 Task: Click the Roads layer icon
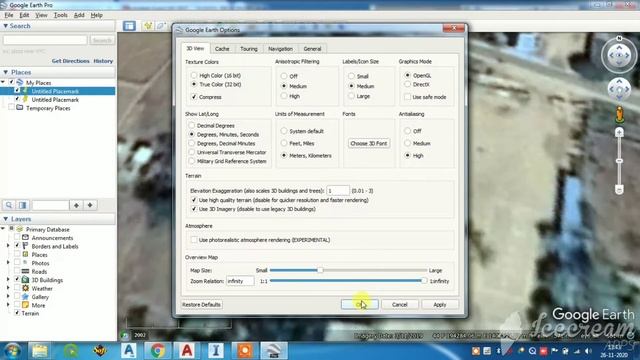coord(25,271)
